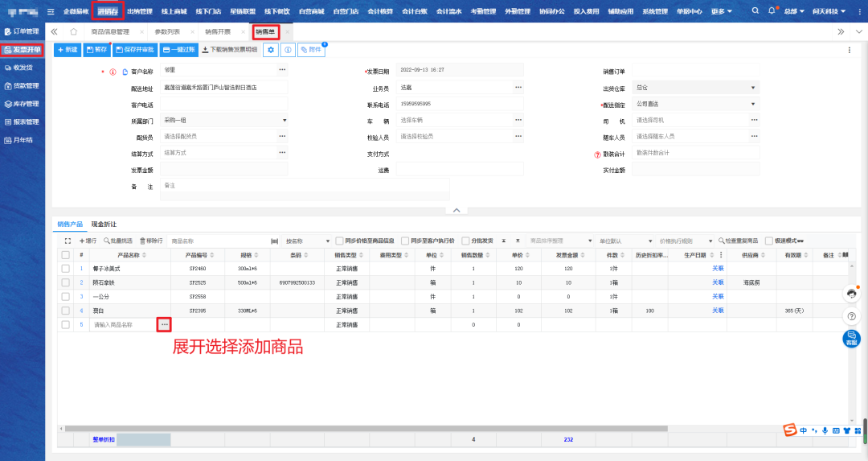
Task: Click the fullscreen icon in product grid toolbar
Action: tap(68, 241)
